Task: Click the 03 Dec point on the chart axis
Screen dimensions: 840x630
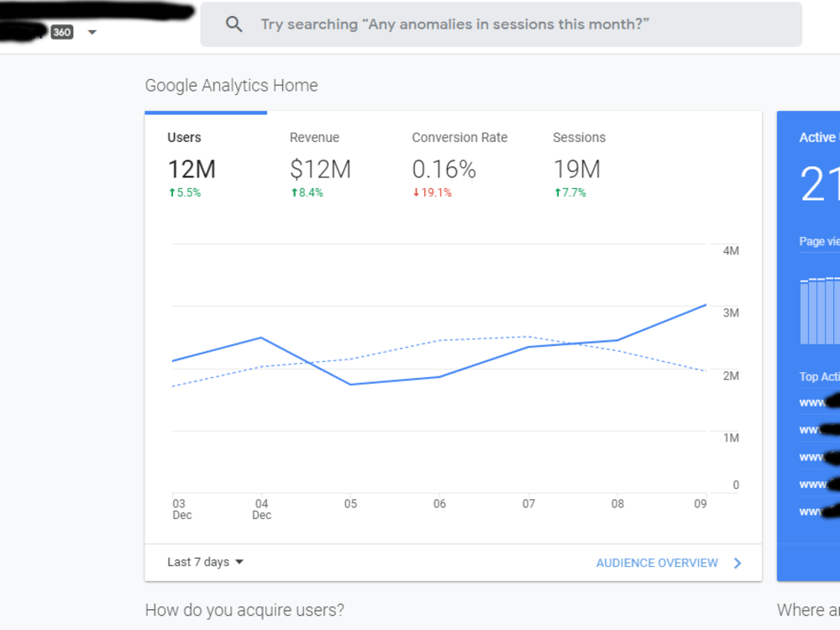Action: click(181, 510)
